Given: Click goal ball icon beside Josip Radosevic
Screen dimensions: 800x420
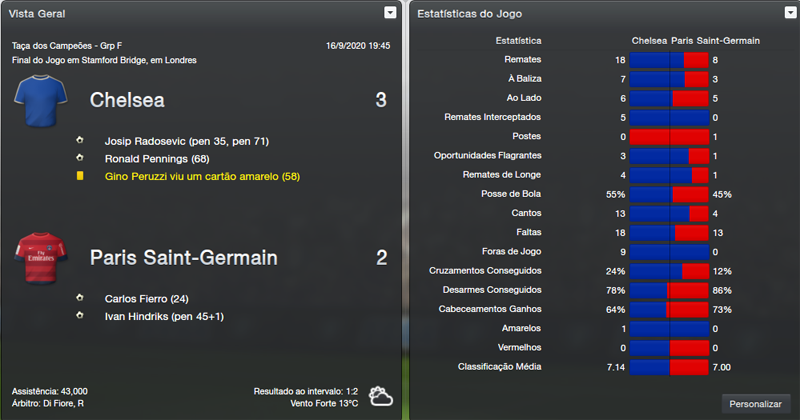Looking at the screenshot, I should (x=80, y=141).
